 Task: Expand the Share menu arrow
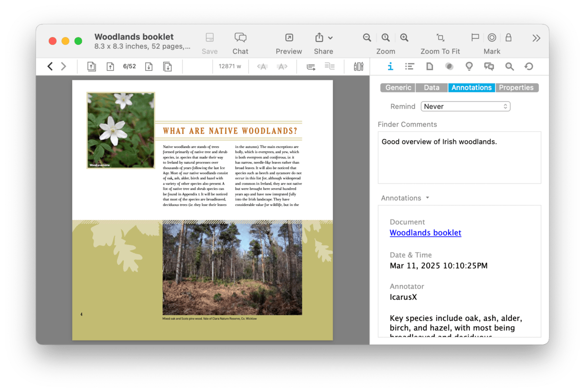[331, 38]
